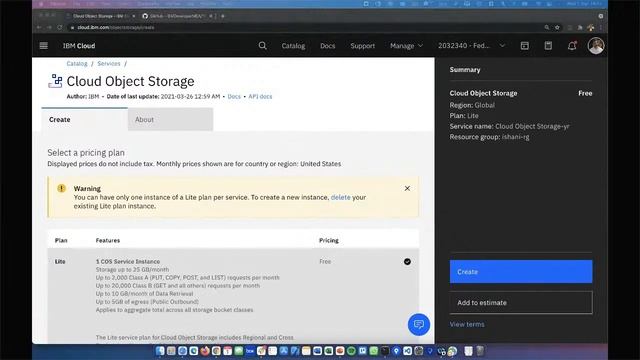640x360 pixels.
Task: Dismiss the Lite plan warning with X
Action: [407, 188]
